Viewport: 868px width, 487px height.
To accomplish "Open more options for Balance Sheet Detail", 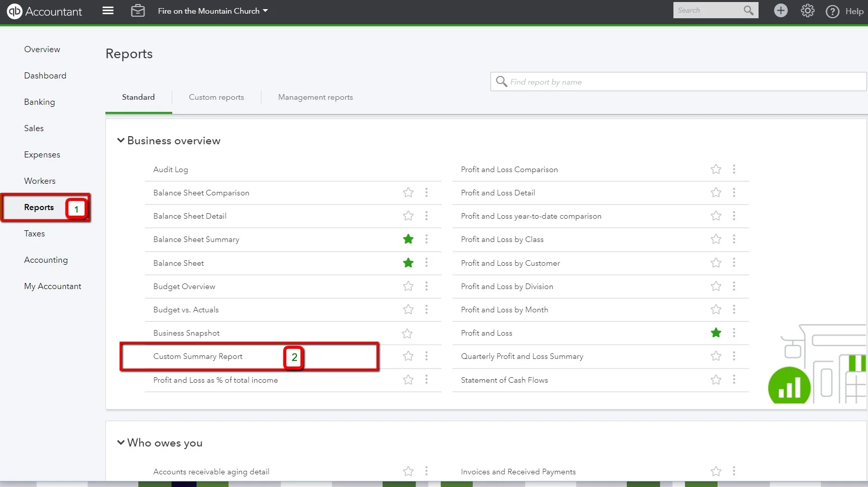I will click(426, 216).
